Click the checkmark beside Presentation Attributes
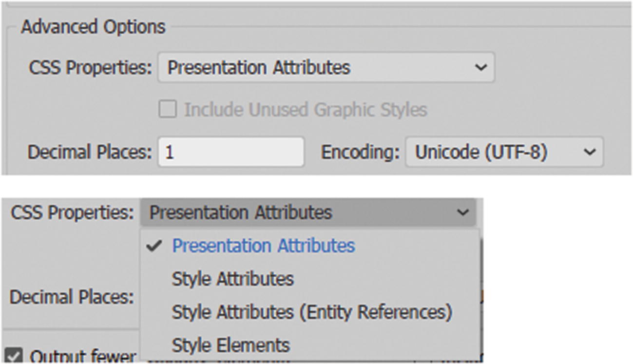Image resolution: width=633 pixels, height=364 pixels. pyautogui.click(x=153, y=246)
